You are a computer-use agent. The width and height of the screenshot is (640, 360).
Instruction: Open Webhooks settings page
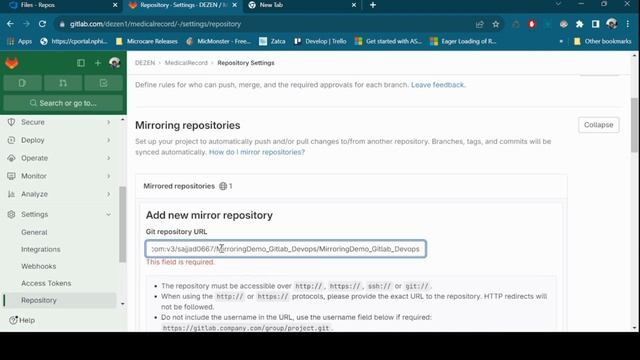pyautogui.click(x=39, y=266)
